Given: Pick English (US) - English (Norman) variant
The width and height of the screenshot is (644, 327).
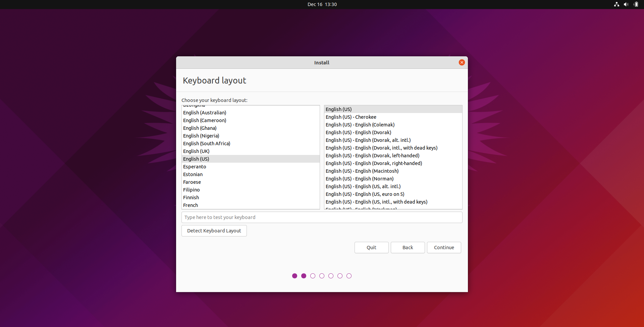Looking at the screenshot, I should tap(393, 179).
